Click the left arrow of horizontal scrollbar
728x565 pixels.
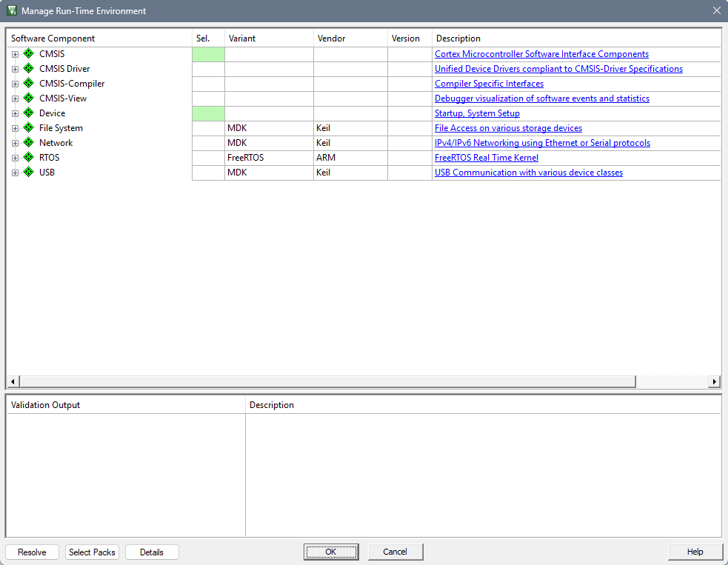(13, 381)
